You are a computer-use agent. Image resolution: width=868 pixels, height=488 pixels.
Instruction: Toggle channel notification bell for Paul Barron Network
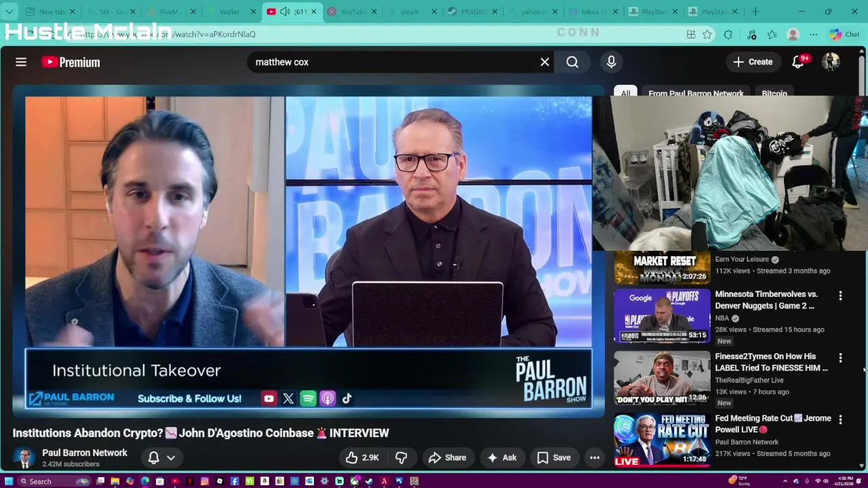(153, 457)
